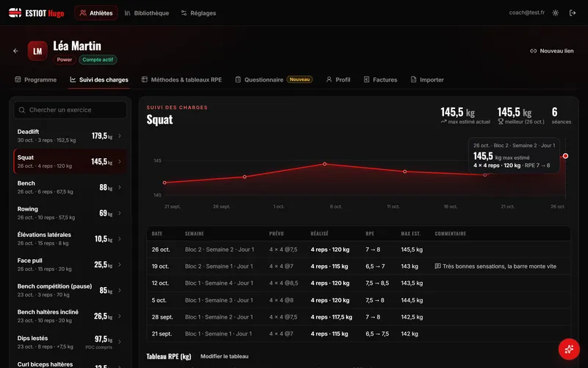This screenshot has width=588, height=368.
Task: Open the red sparkle assistant button
Action: (x=569, y=349)
